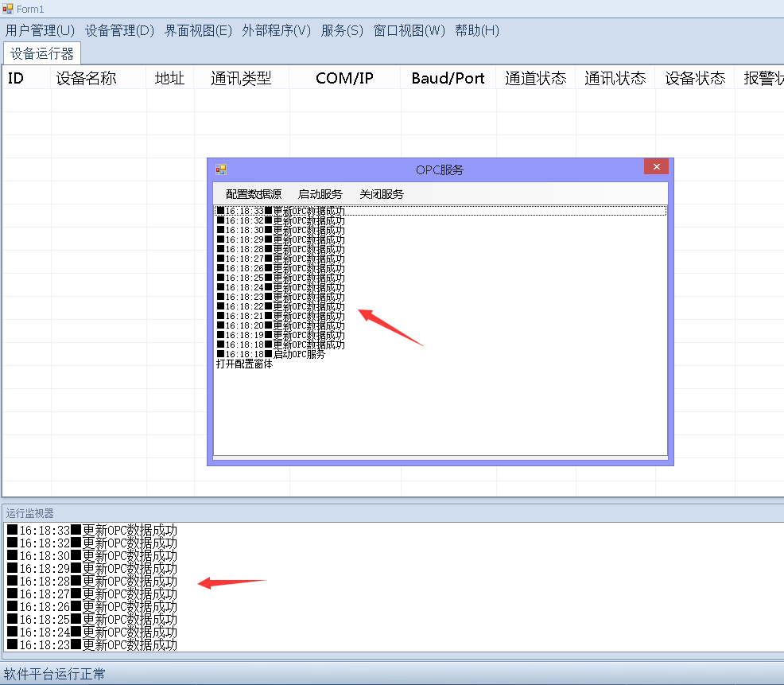784x685 pixels.
Task: Click the Form1 application icon in title bar
Action: coord(7,9)
